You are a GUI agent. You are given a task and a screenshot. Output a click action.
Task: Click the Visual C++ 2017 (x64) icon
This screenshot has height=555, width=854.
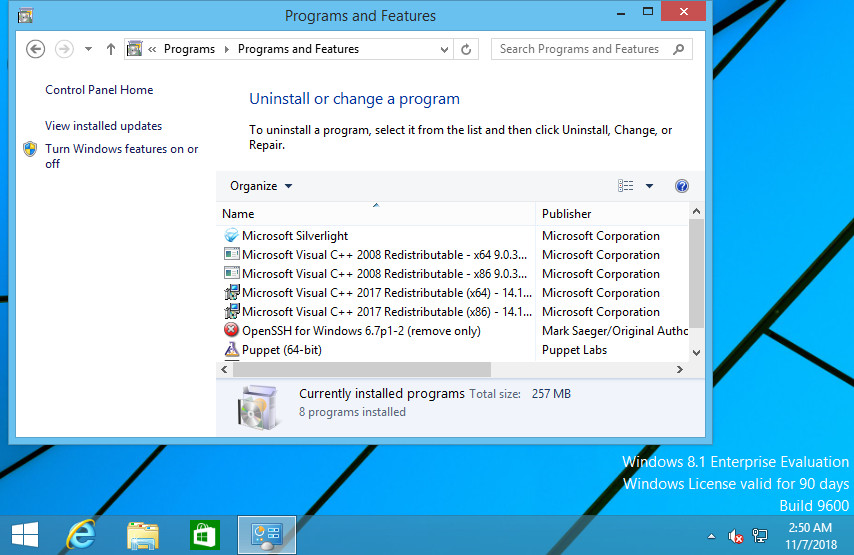(231, 292)
